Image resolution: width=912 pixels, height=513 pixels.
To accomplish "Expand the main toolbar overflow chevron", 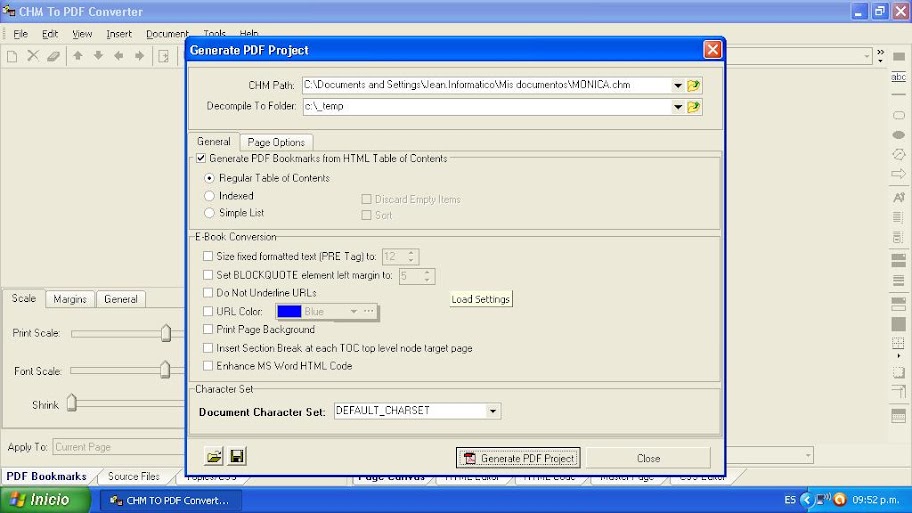I will [881, 56].
